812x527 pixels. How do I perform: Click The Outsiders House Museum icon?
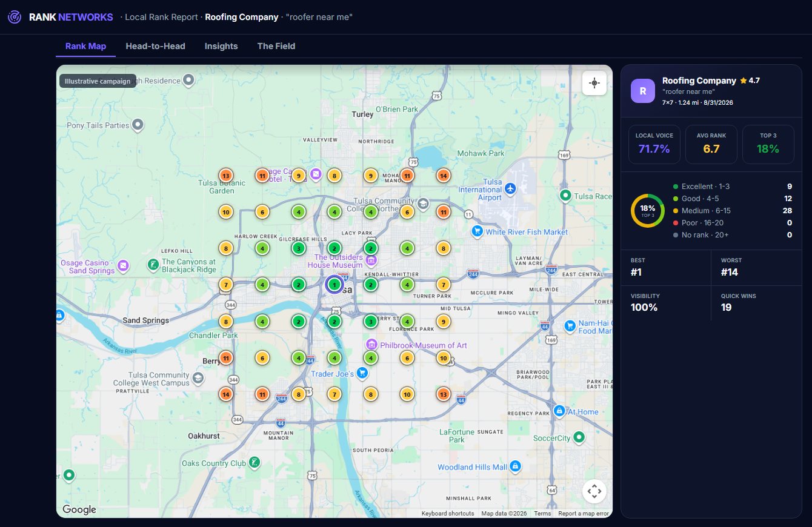pyautogui.click(x=371, y=260)
